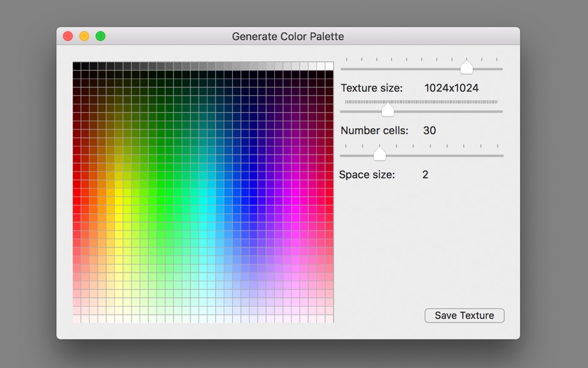The image size is (588, 368).
Task: Close the Generate Color Palette window
Action: point(68,37)
